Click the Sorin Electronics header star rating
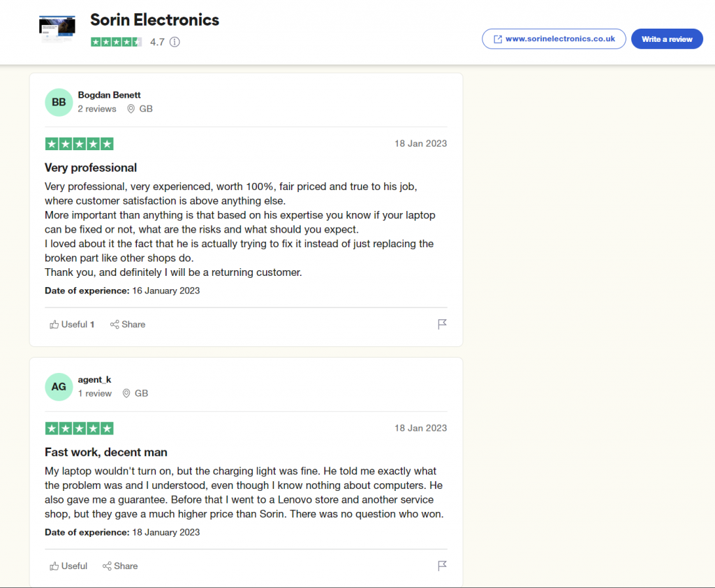Viewport: 715px width, 588px height. tap(116, 42)
